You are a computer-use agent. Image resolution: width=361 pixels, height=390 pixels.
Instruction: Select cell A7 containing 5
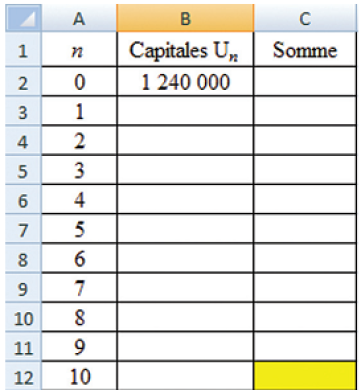[79, 229]
